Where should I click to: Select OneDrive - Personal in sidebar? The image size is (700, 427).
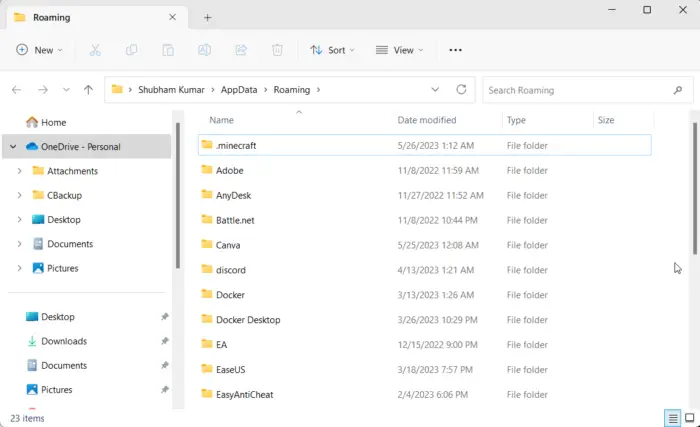pyautogui.click(x=87, y=147)
